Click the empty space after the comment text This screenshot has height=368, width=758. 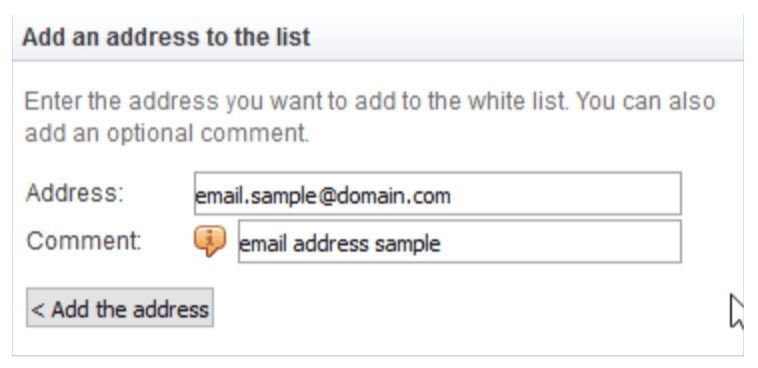(x=561, y=242)
